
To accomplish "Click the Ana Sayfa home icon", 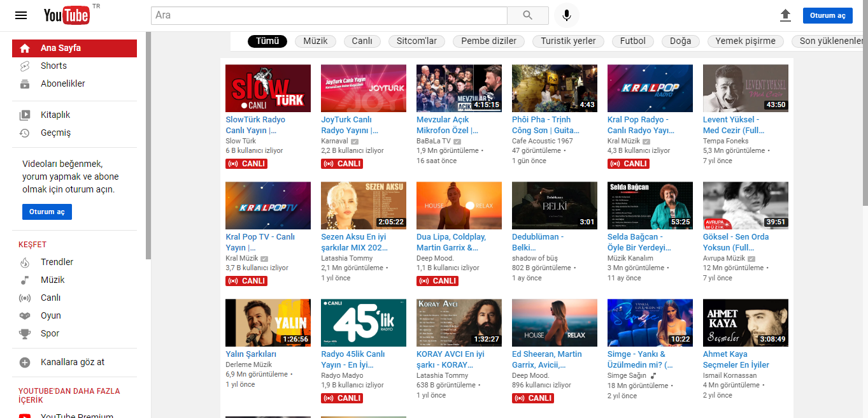I will (25, 48).
